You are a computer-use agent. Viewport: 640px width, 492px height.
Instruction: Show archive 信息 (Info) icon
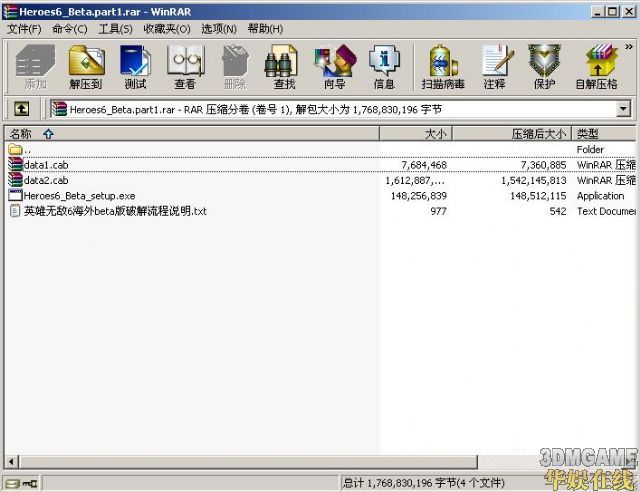coord(384,67)
